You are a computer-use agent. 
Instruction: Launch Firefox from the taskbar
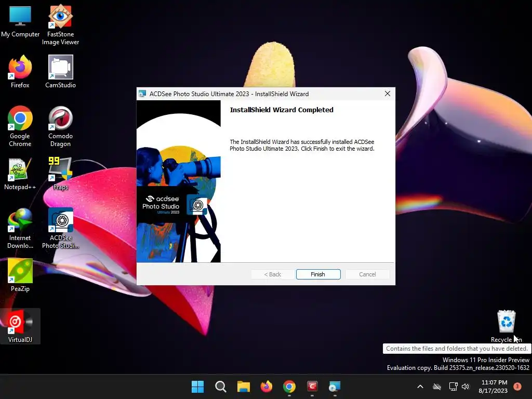pyautogui.click(x=267, y=387)
